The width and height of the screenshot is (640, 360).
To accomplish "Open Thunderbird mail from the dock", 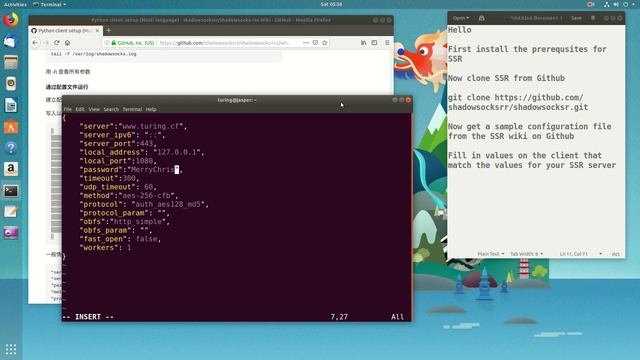I will coord(11,41).
